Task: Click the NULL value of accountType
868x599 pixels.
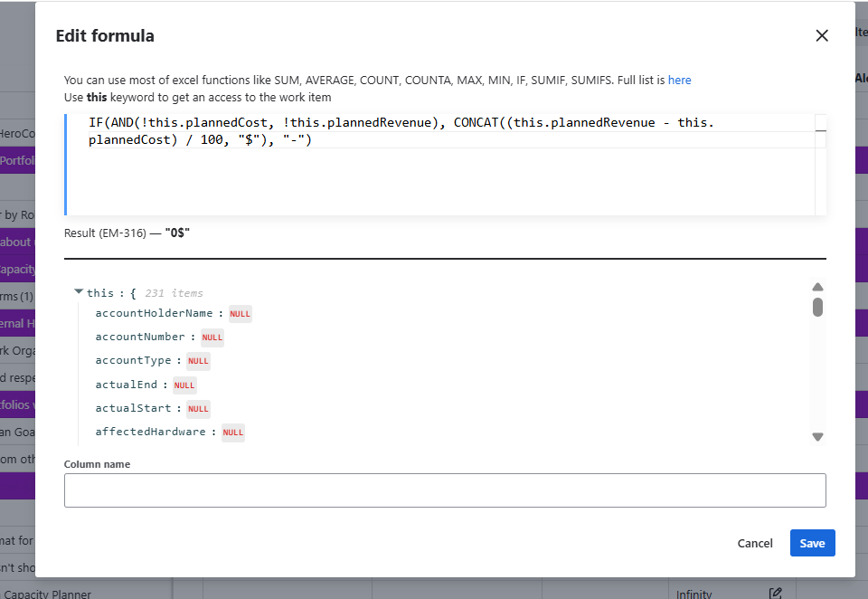Action: [198, 361]
